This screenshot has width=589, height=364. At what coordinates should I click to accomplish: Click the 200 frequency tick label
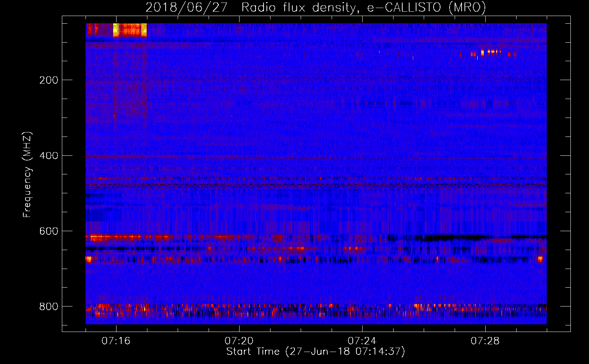pos(49,80)
